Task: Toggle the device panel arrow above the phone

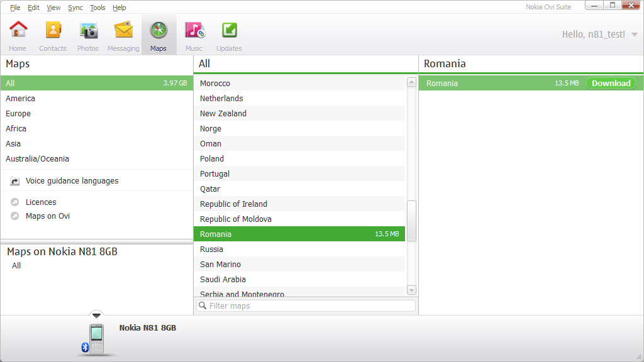Action: [96, 315]
